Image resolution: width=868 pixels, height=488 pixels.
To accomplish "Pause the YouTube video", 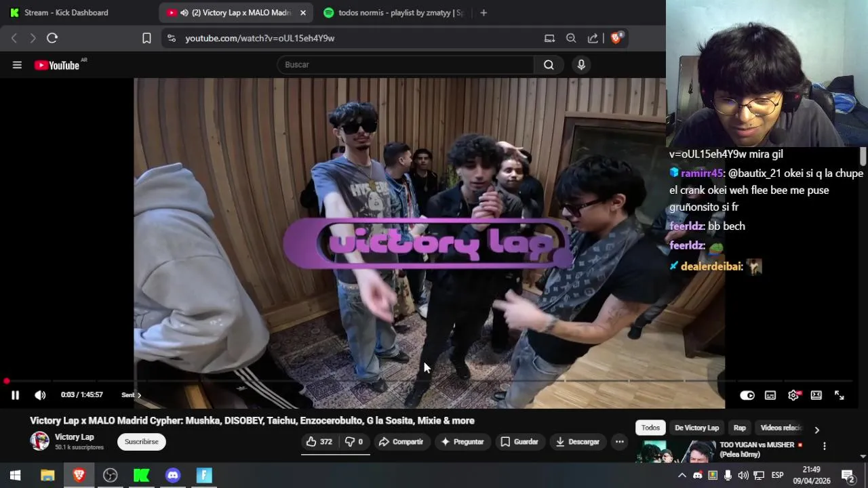I will pos(15,395).
